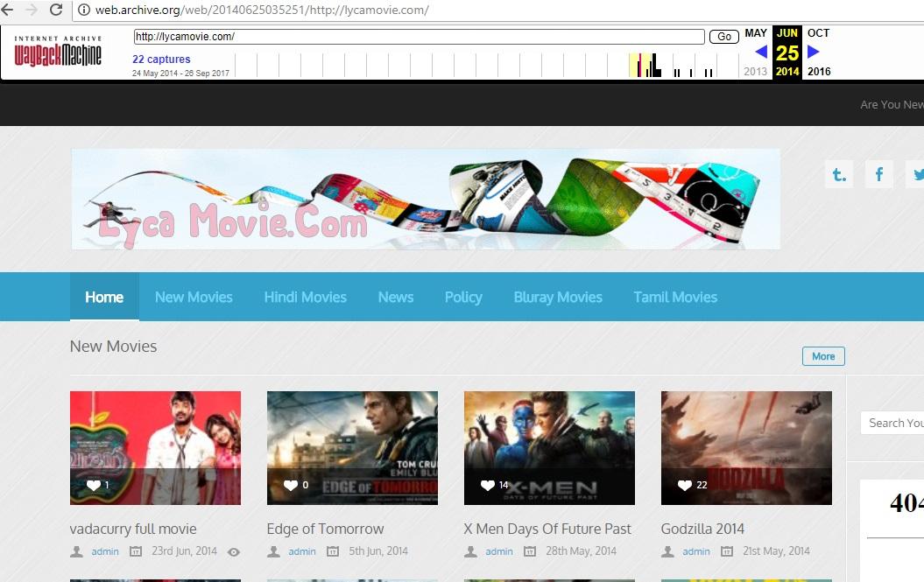Click the eye views icon under vadacurry
Image resolution: width=924 pixels, height=582 pixels.
click(x=234, y=552)
